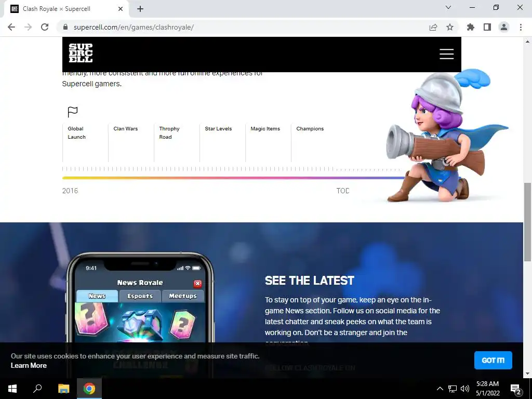532x399 pixels.
Task: Click the scrollbar up arrow
Action: point(527,42)
